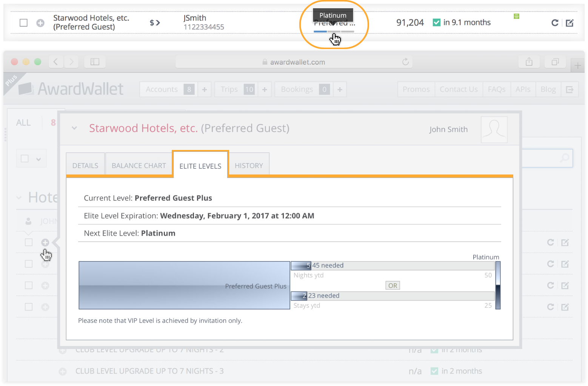Refresh the first Hotels account row

[551, 242]
